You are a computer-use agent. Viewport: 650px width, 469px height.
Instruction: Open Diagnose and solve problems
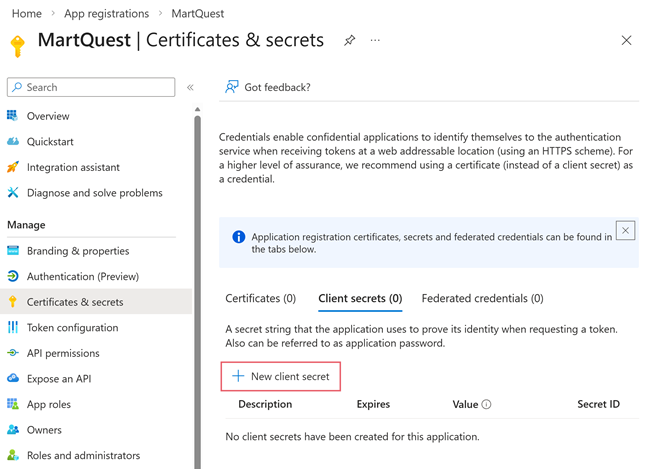[x=95, y=193]
